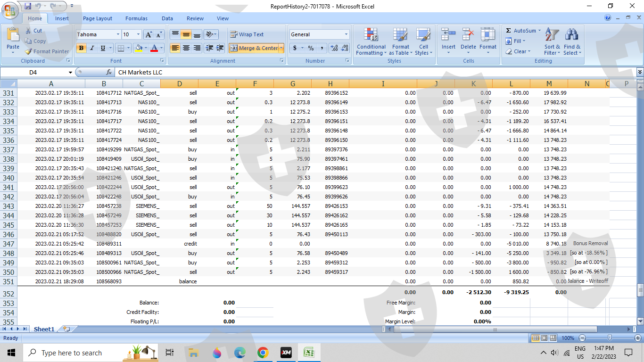Image resolution: width=644 pixels, height=362 pixels.
Task: Switch to the Page Layout tab
Action: click(98, 18)
